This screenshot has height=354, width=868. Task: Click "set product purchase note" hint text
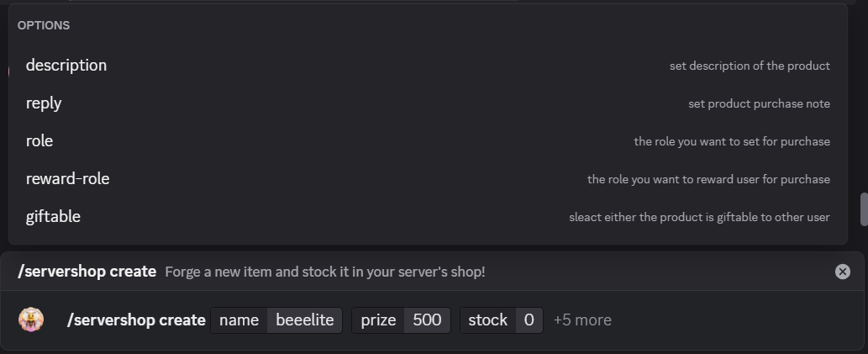point(759,104)
